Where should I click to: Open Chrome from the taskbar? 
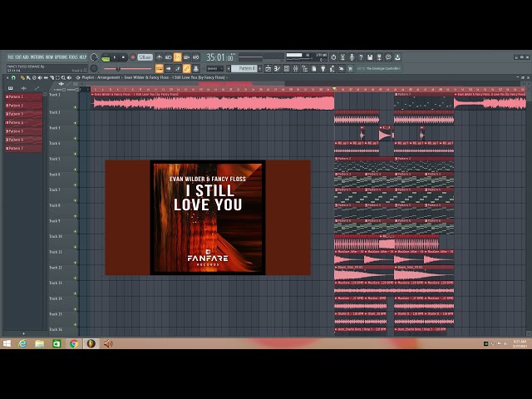74,343
